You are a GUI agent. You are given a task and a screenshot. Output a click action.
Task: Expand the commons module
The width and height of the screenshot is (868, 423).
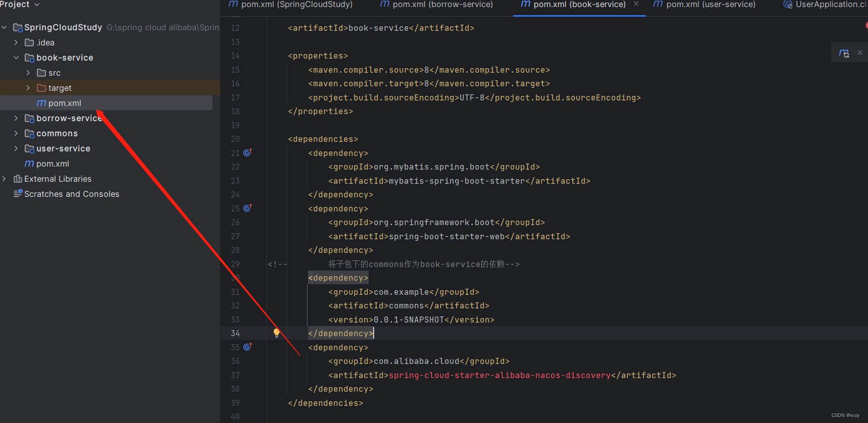[x=16, y=133]
